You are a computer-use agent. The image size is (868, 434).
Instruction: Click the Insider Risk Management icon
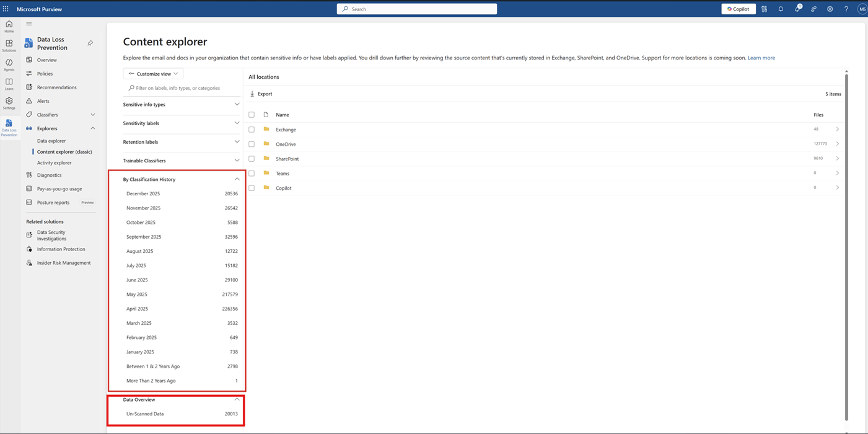(x=29, y=263)
